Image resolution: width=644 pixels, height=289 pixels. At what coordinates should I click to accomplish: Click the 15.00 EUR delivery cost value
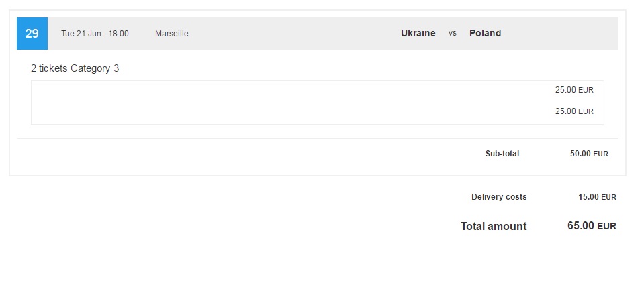[597, 197]
